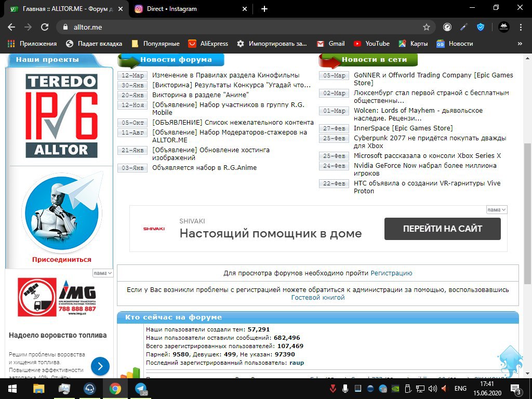Click the IMG GPS monitoring ad image

pyautogui.click(x=58, y=297)
